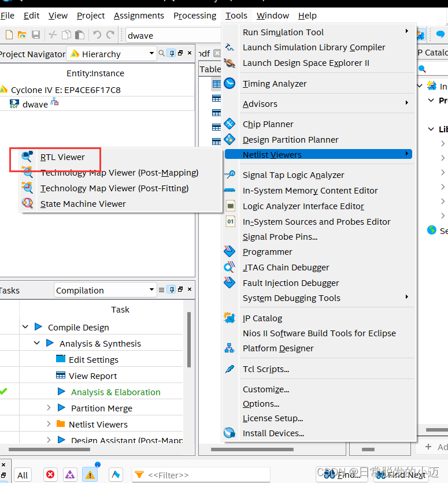Click the Undo arrow icon
The image size is (448, 483).
[x=97, y=35]
